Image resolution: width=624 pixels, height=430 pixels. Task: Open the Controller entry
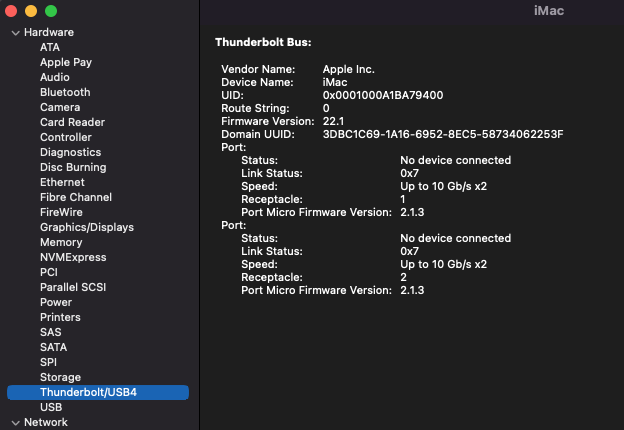(x=66, y=137)
